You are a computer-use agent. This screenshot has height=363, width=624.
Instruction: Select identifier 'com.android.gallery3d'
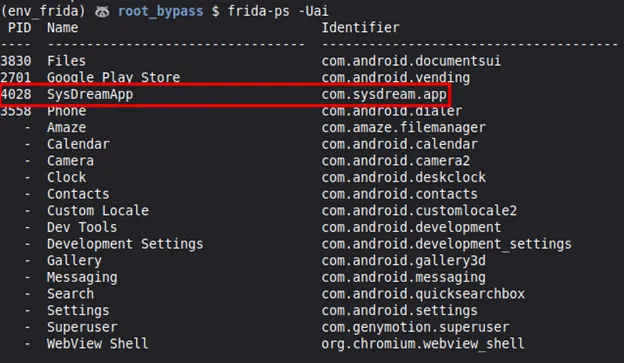(404, 261)
